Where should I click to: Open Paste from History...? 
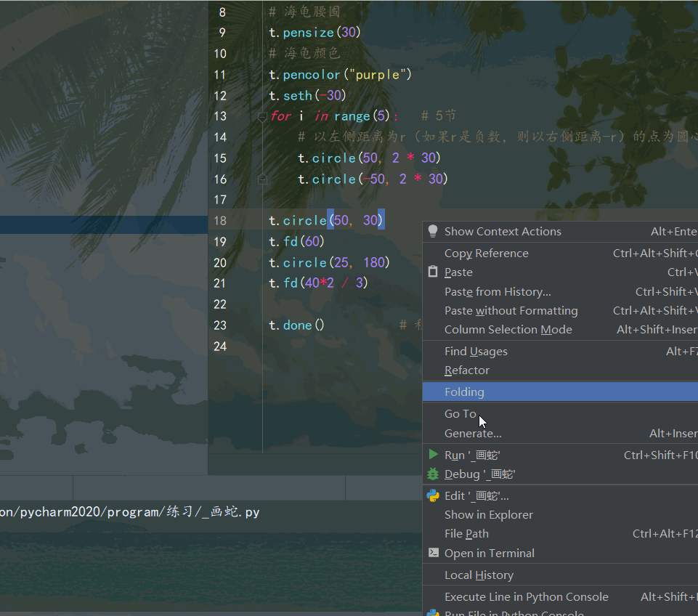coord(560,291)
